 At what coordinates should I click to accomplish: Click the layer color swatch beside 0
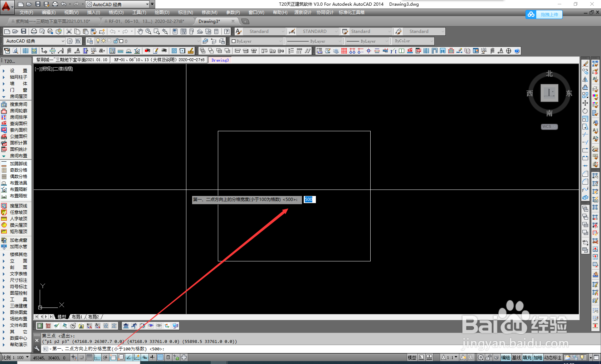point(121,41)
